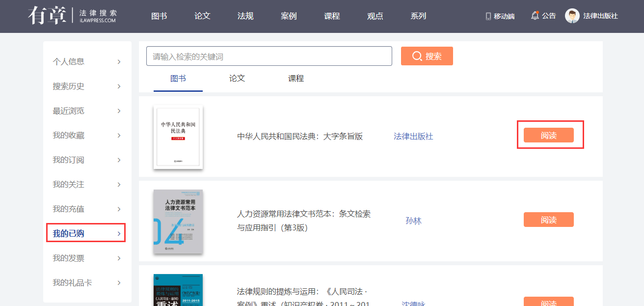Go to 我的发票 in the sidebar
Screen dimensions: 644x306
coord(69,258)
